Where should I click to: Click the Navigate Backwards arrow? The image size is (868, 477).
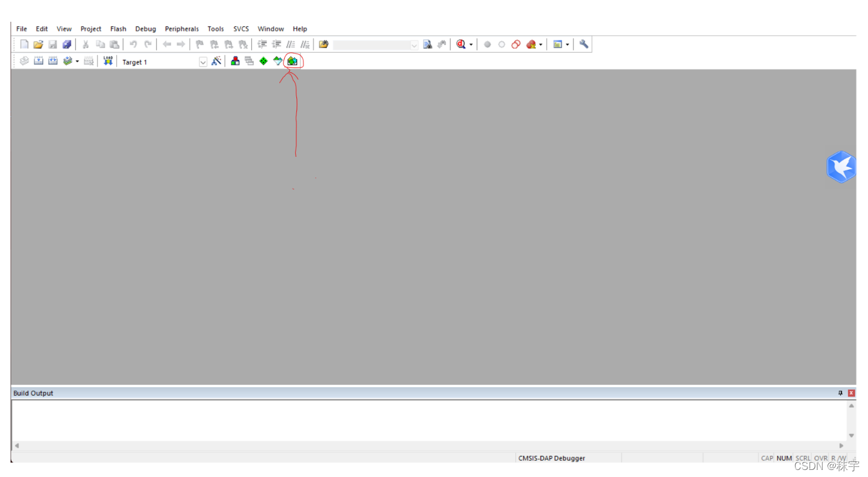click(x=167, y=44)
